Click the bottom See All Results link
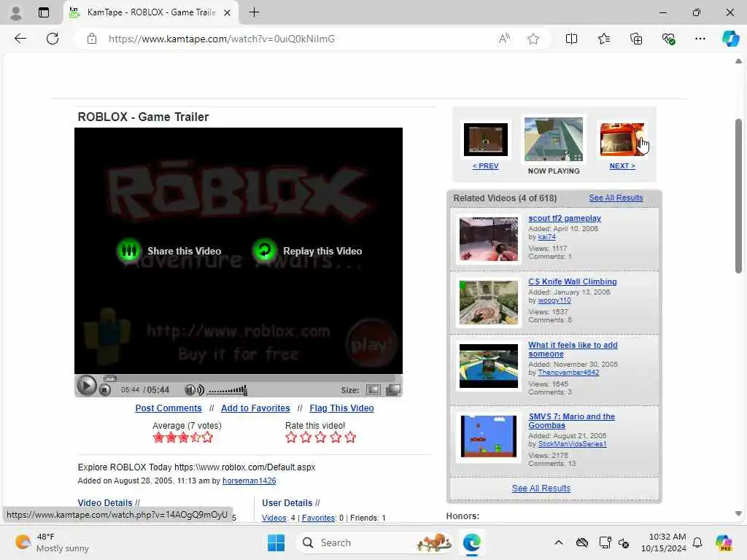This screenshot has height=560, width=747. pyautogui.click(x=541, y=488)
